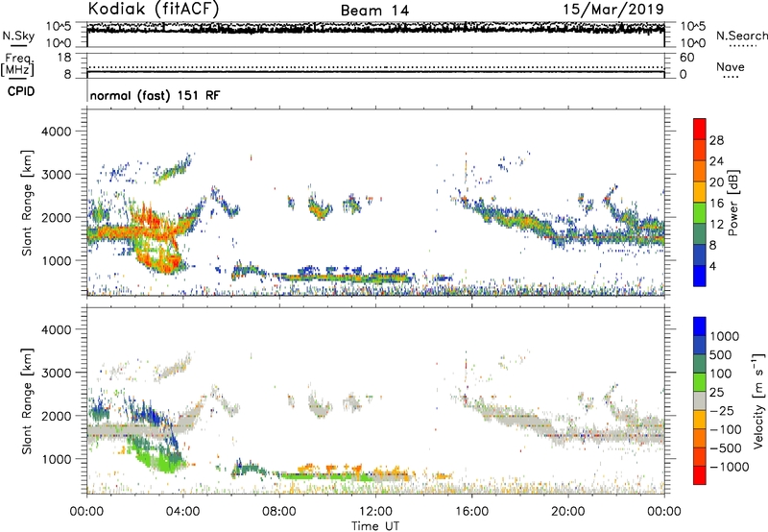
Task: Click the "Kodiak (fitACF)" plot title
Action: pos(154,9)
